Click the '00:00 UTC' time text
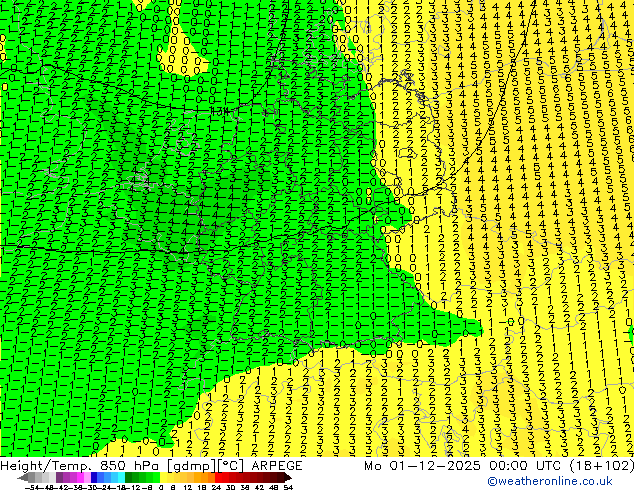The height and width of the screenshot is (490, 634). 527,466
